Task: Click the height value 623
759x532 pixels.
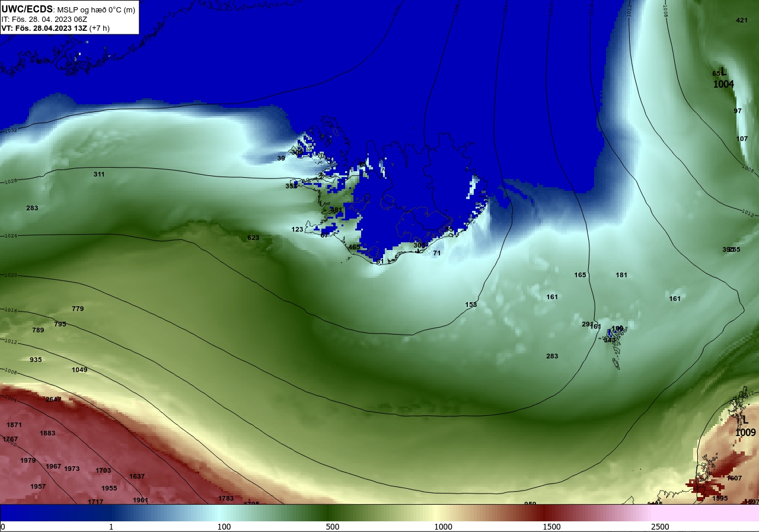Action: (253, 238)
